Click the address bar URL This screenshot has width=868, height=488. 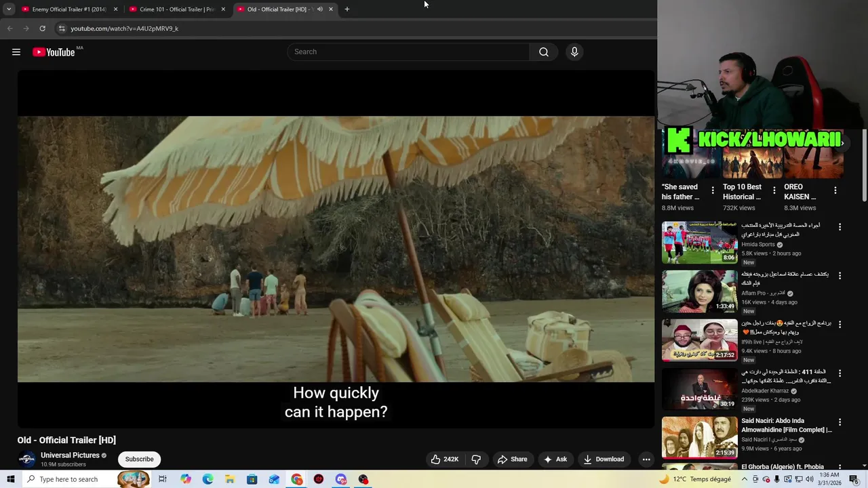click(124, 28)
